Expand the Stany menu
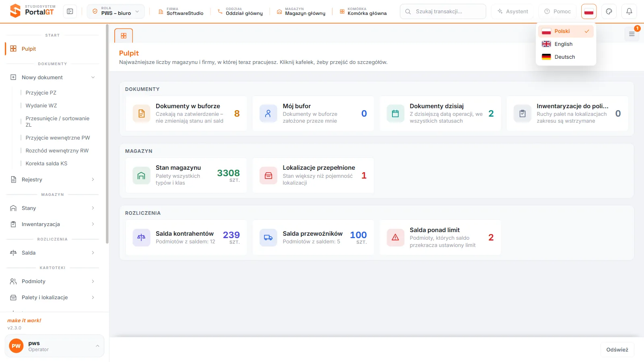Image resolution: width=644 pixels, height=362 pixels. [53, 208]
